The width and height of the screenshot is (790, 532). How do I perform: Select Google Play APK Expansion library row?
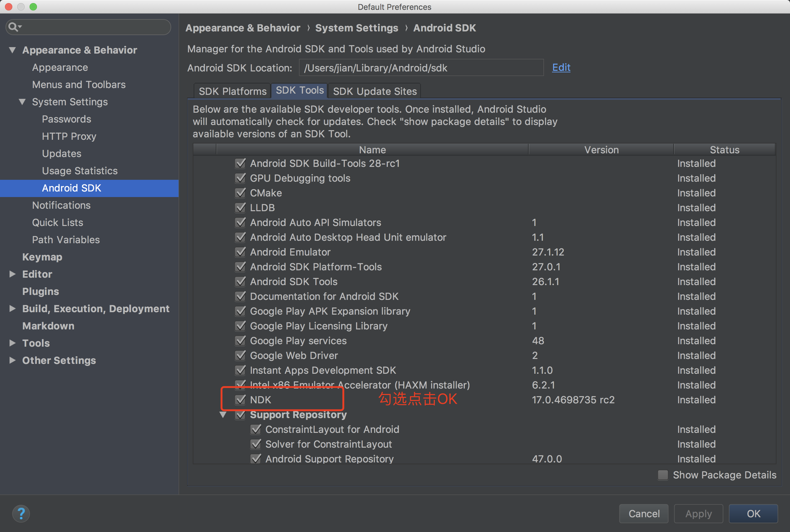[484, 311]
